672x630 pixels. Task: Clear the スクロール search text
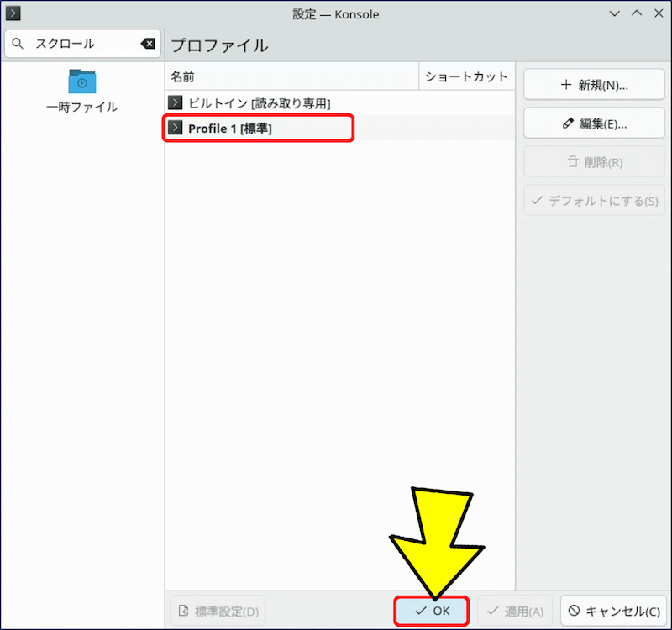coord(147,44)
